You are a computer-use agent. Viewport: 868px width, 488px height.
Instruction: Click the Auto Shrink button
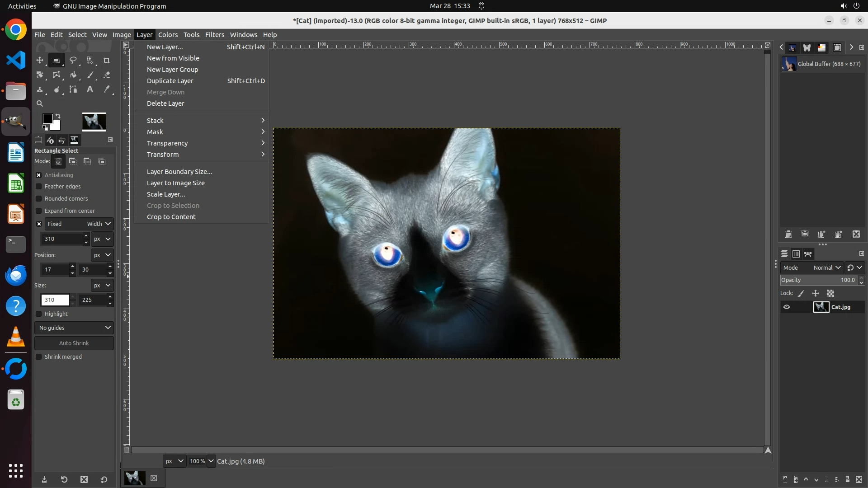tap(74, 343)
